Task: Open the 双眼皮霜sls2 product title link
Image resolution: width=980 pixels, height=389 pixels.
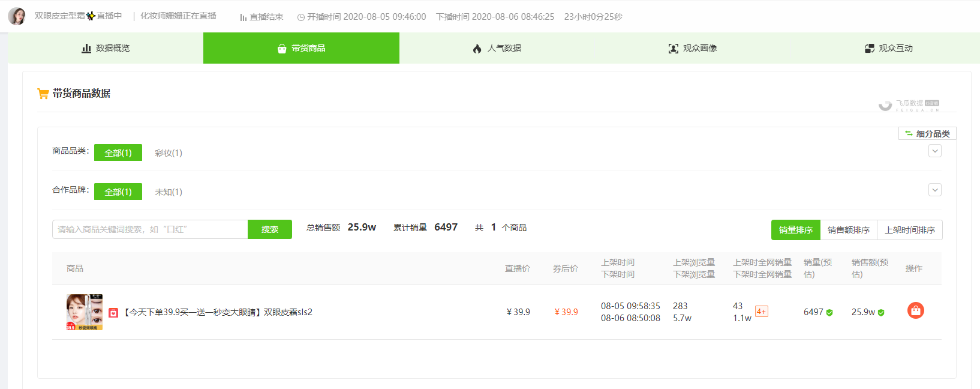Action: point(218,312)
